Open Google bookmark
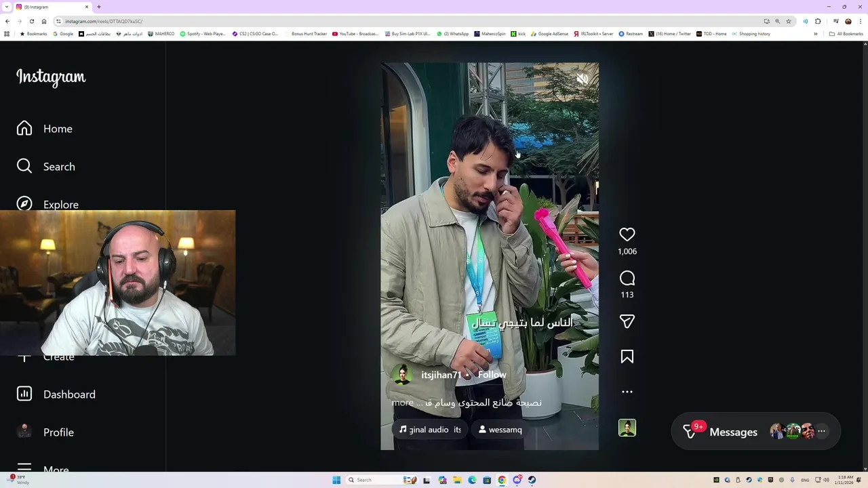 coord(63,34)
